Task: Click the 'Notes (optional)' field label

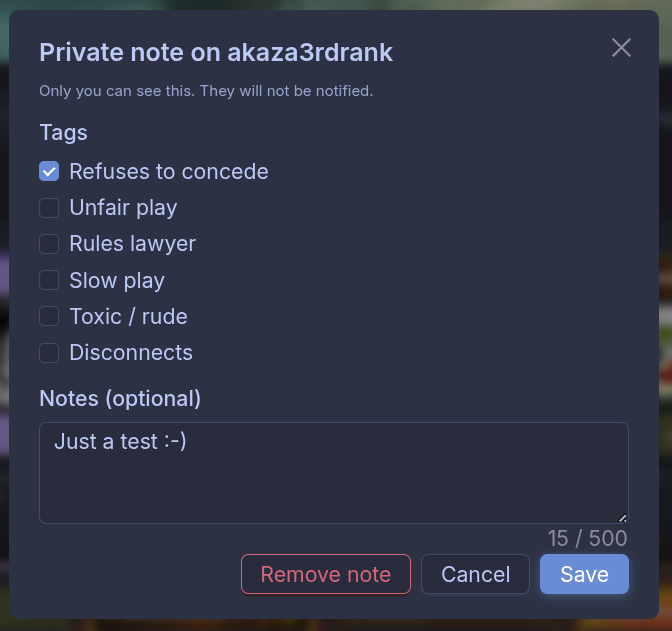Action: pyautogui.click(x=120, y=398)
